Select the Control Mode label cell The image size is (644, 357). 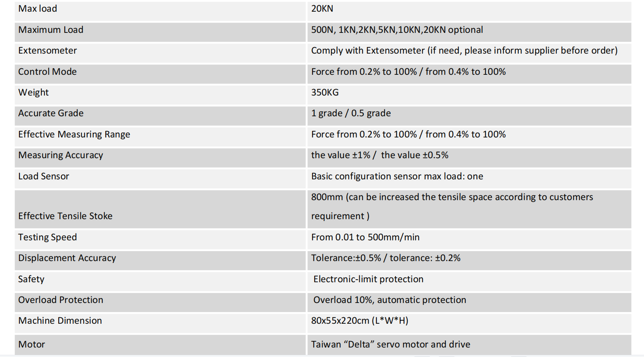160,74
